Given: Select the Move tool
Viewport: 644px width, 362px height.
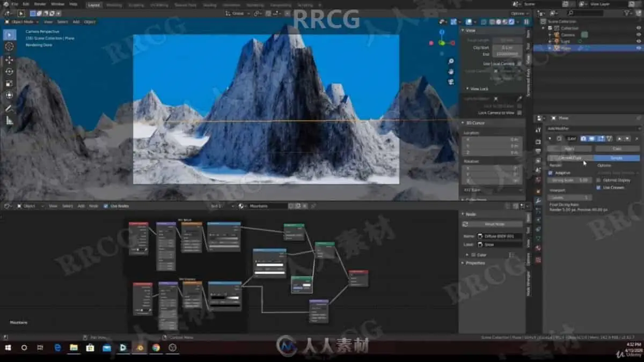Looking at the screenshot, I should 9,60.
